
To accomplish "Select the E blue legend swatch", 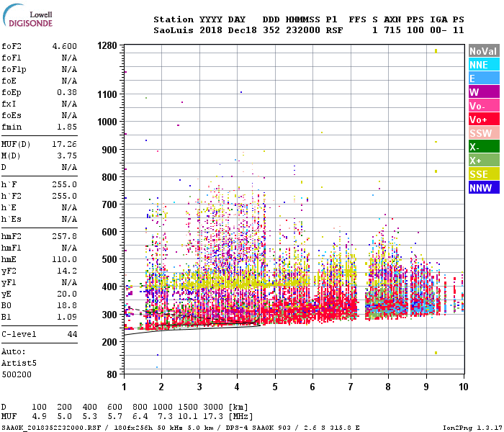I will click(x=484, y=78).
